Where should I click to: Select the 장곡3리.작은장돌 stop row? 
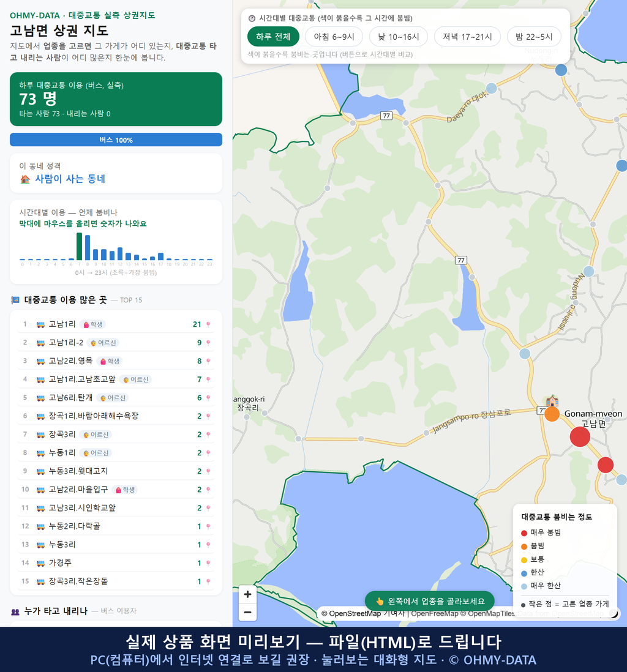point(116,581)
